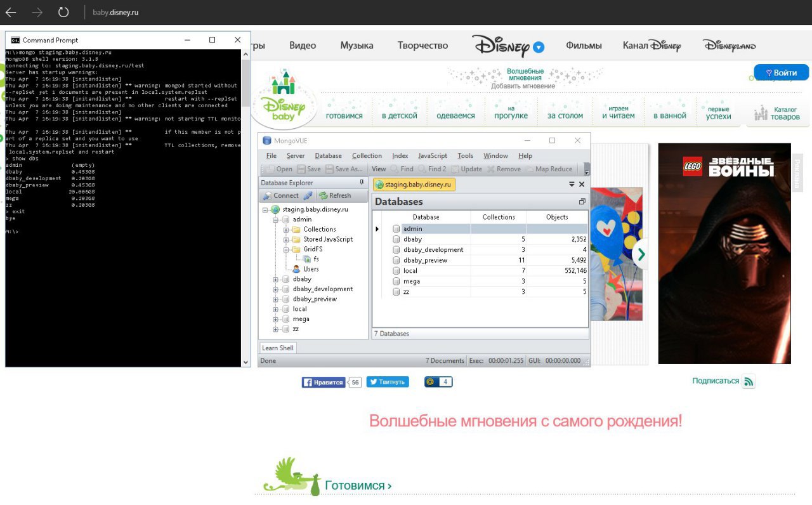Click the Войти login button
The height and width of the screenshot is (505, 812).
pos(781,72)
